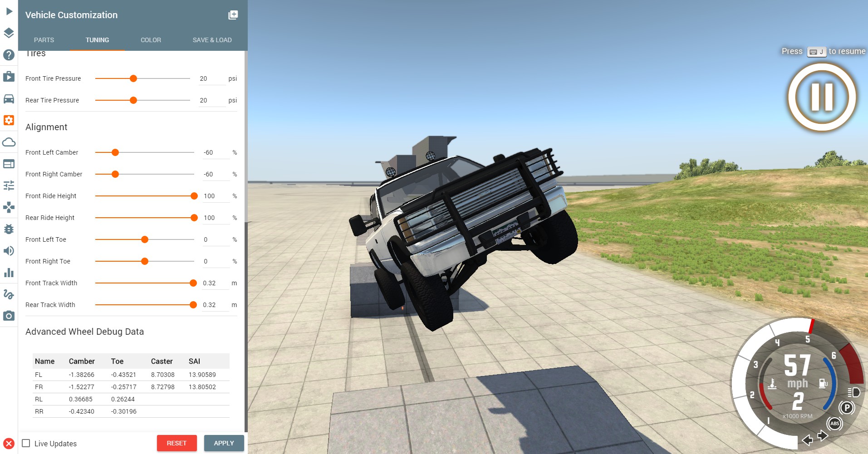Click the RESET button
Viewport: 868px width, 454px height.
(177, 443)
